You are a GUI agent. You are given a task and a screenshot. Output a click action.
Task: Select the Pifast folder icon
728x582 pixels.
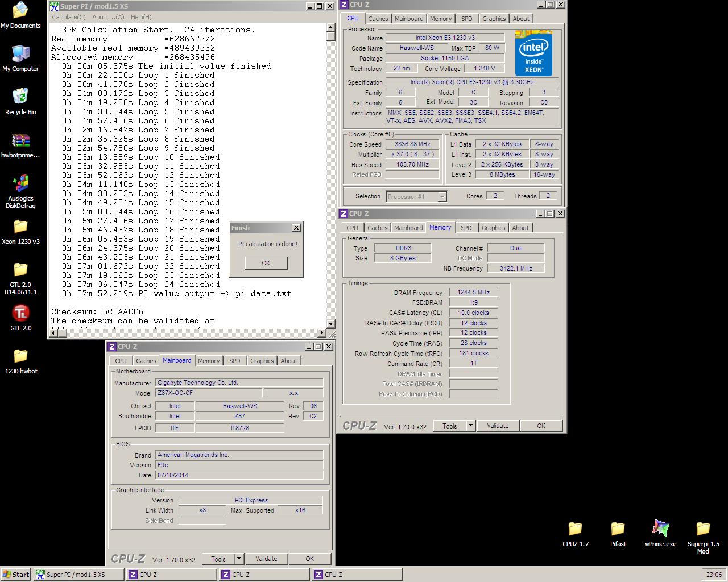(x=618, y=529)
